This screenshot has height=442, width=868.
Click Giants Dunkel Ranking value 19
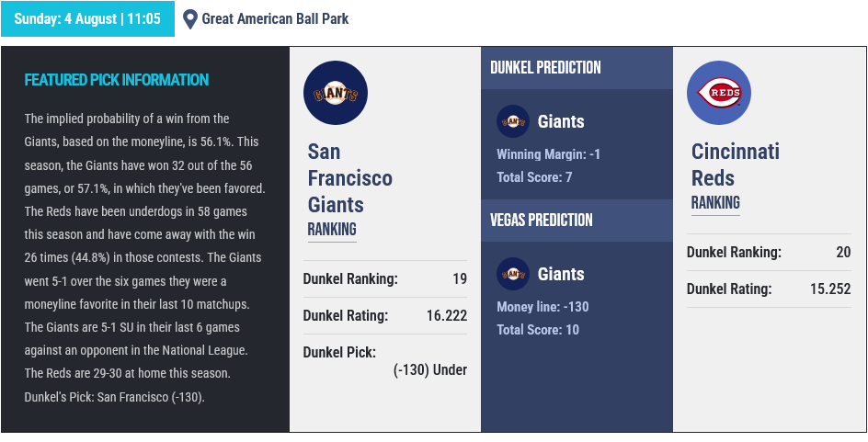coord(460,278)
